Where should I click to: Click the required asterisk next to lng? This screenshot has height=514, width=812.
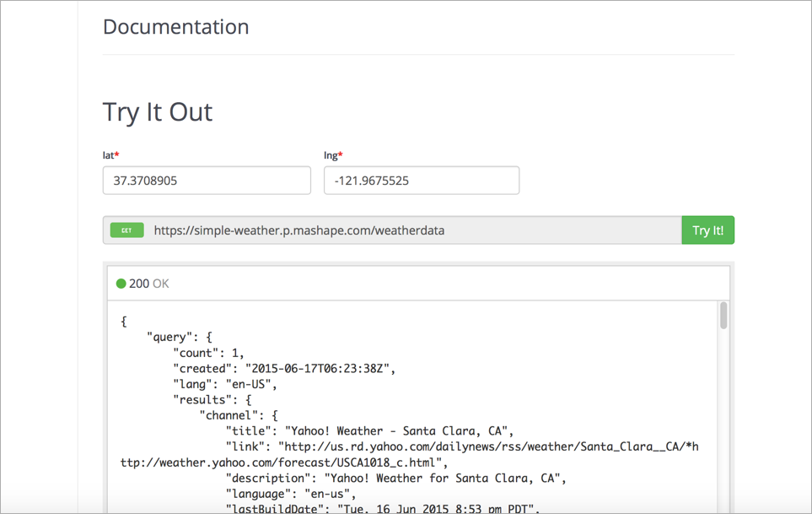pyautogui.click(x=342, y=153)
